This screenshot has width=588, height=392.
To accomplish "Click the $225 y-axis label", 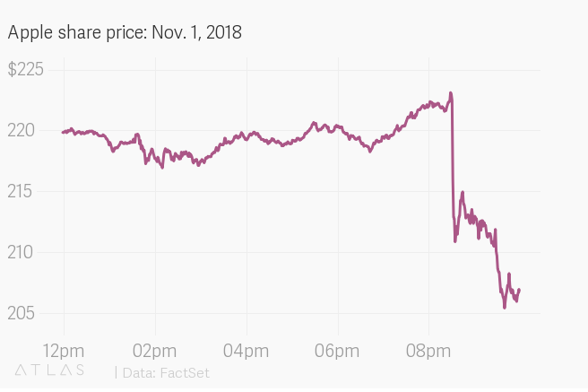I will click(x=25, y=70).
